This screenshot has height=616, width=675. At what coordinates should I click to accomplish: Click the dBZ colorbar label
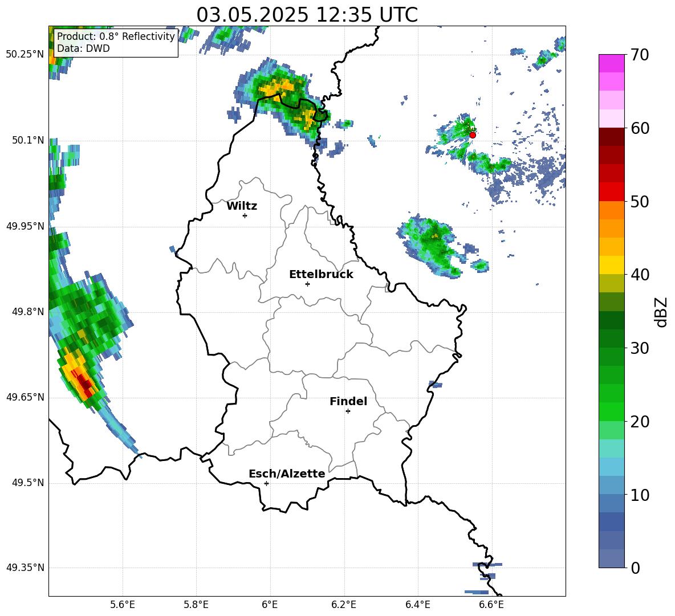pos(660,312)
